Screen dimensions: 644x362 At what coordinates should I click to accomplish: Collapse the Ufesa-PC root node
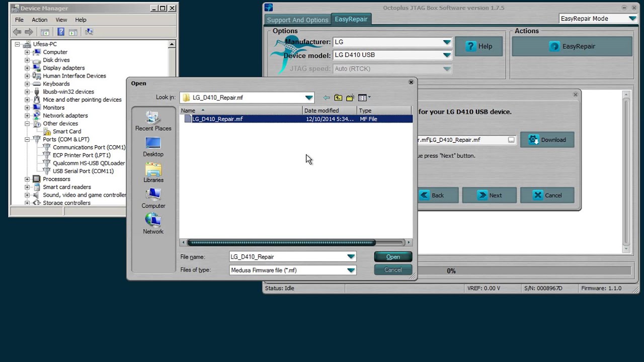17,44
